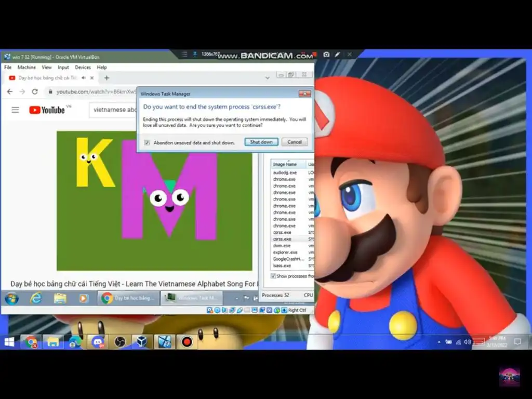This screenshot has height=399, width=532.
Task: Open Bandicam red record icon in taskbar
Action: [187, 342]
